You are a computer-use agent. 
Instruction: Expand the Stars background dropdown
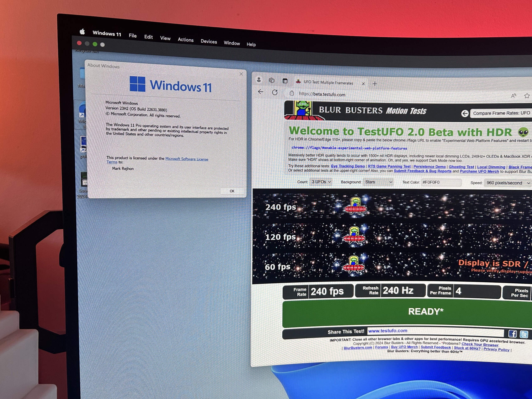pos(378,182)
